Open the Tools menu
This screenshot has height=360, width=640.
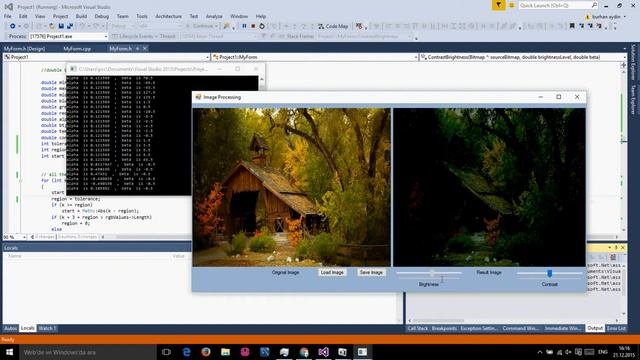coord(142,16)
